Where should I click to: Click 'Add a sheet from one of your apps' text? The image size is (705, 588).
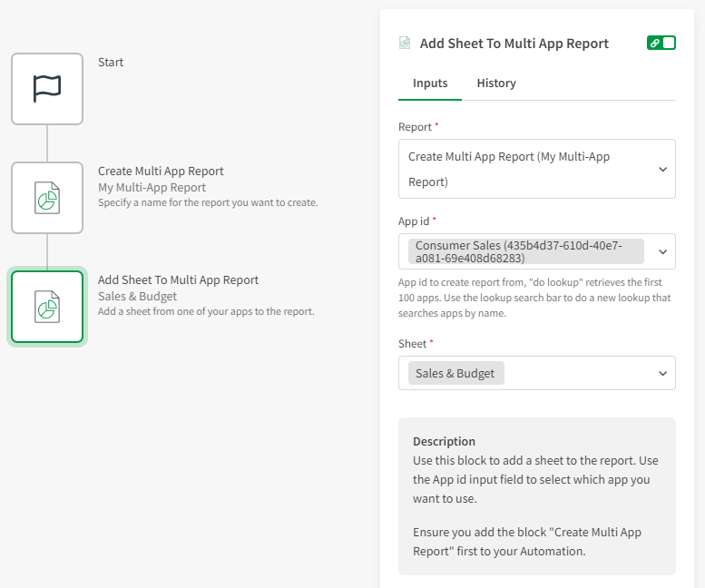pyautogui.click(x=206, y=311)
